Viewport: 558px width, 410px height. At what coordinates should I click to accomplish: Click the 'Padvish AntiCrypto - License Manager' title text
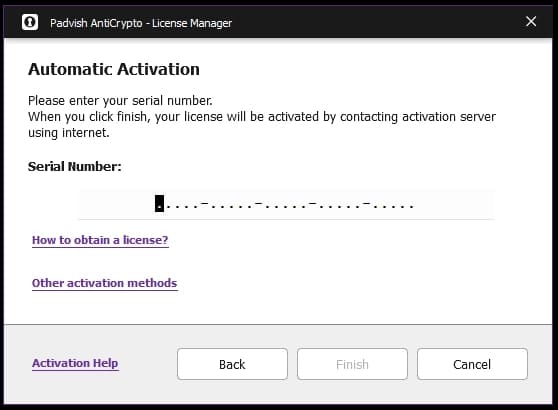coord(141,23)
